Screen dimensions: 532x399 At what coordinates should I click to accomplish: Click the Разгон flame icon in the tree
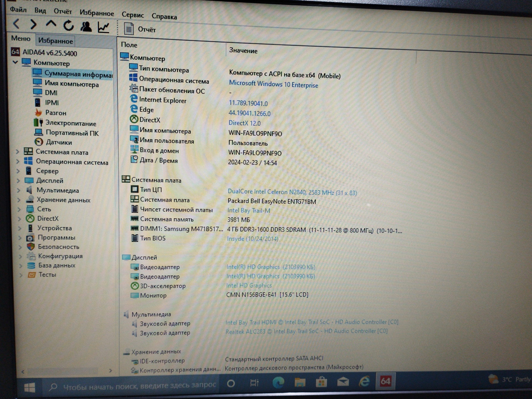38,113
